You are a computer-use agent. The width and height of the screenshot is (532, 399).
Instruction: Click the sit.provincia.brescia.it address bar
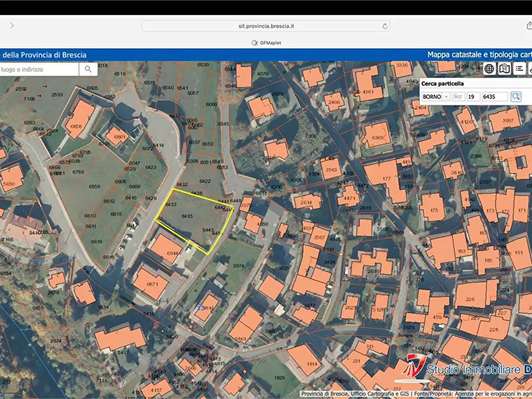266,26
